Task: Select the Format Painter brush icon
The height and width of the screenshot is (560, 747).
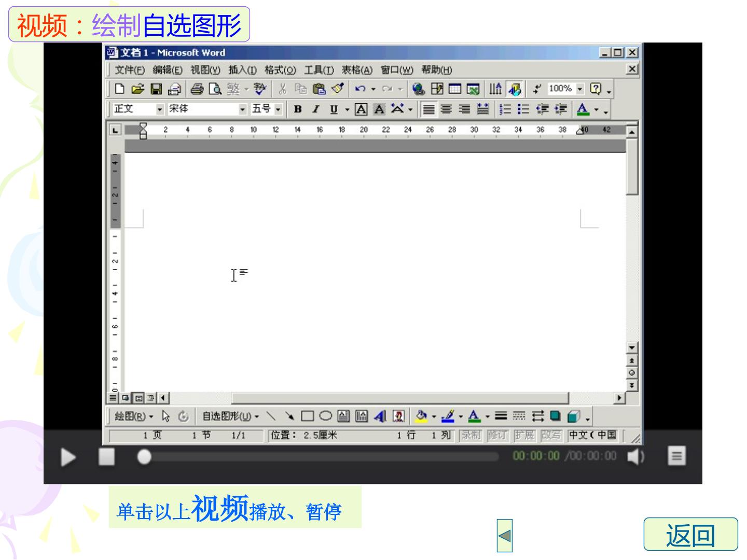Action: click(338, 89)
